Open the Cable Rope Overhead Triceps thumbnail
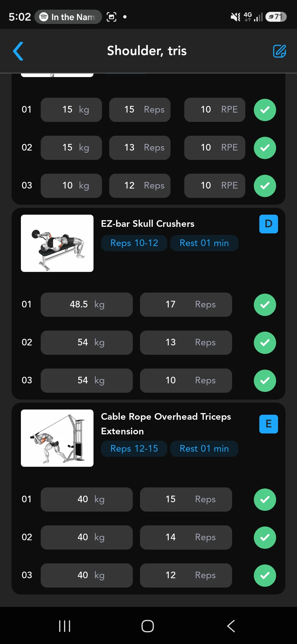 tap(57, 438)
